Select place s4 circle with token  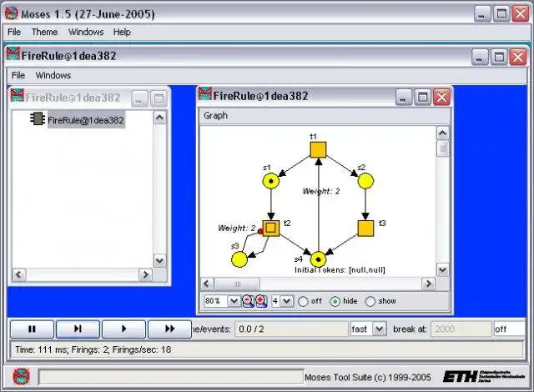pos(319,259)
